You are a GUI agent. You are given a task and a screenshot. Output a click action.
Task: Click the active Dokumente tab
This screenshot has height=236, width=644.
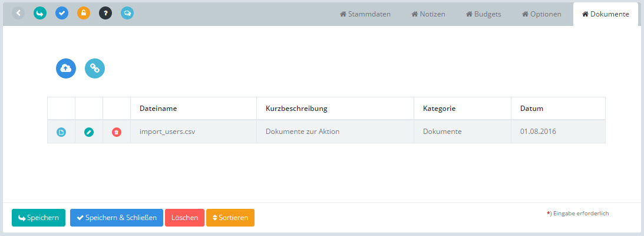[x=605, y=14]
